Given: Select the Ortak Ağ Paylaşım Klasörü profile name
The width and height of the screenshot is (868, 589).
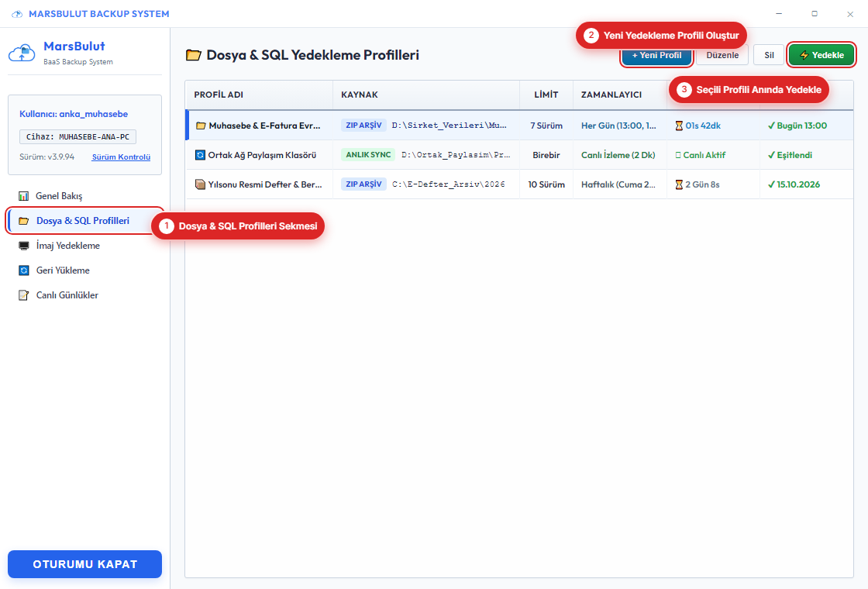Looking at the screenshot, I should click(262, 155).
